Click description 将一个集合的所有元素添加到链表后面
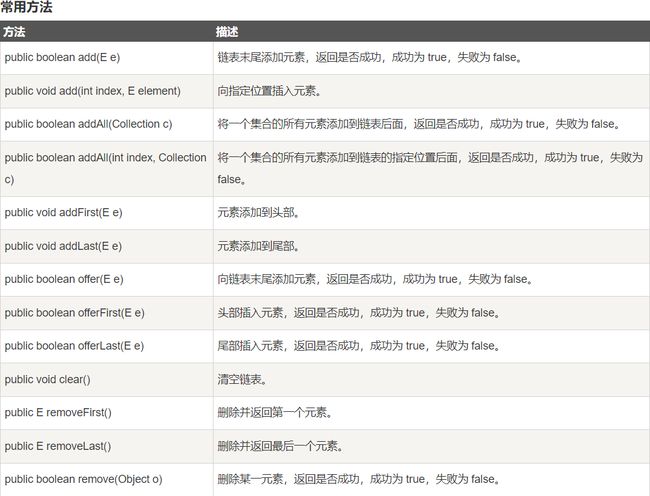This screenshot has height=496, width=650. [x=419, y=124]
